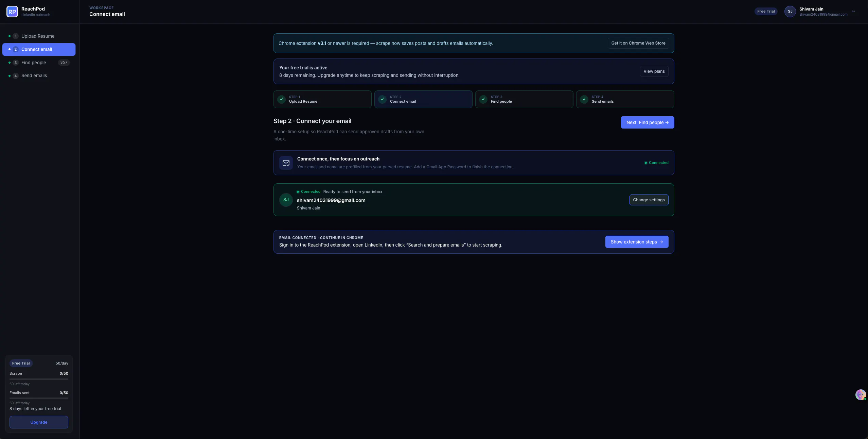Screen dimensions: 868x439
Task: Select the Step 4 Send emails card
Action: [625, 99]
